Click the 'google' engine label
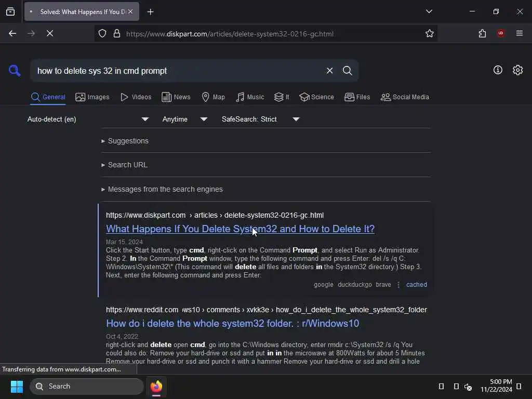 click(323, 285)
